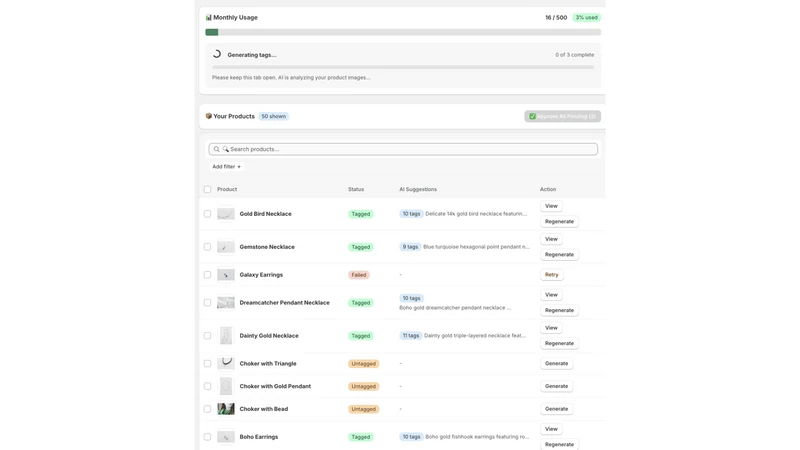View Gemstone Necklace tags

pyautogui.click(x=551, y=239)
